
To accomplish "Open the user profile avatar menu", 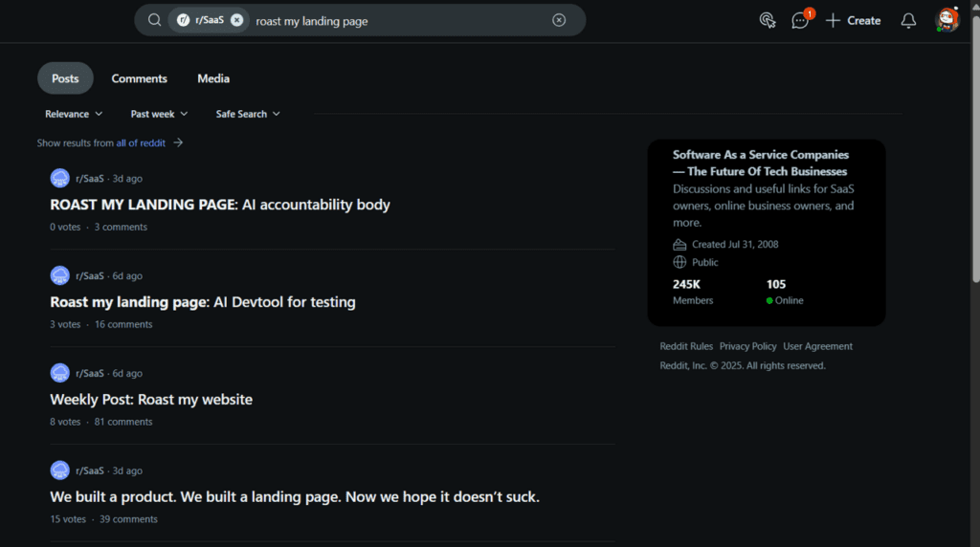I will (x=947, y=20).
